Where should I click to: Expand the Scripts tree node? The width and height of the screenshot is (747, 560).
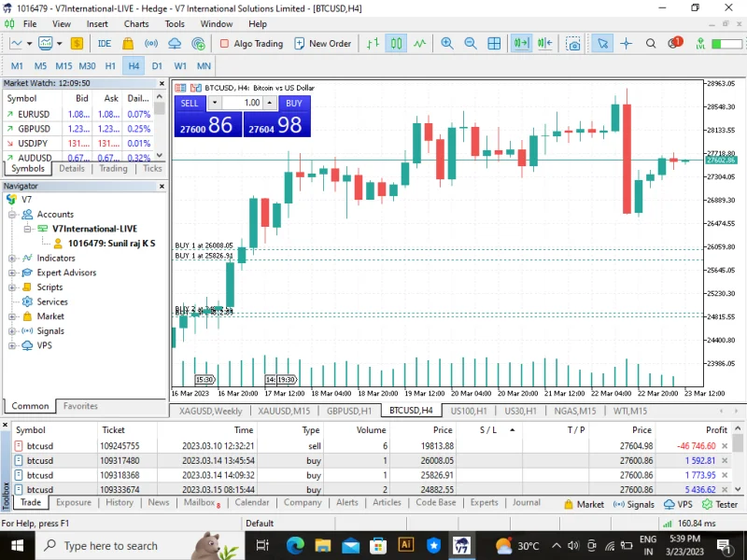[x=12, y=287]
